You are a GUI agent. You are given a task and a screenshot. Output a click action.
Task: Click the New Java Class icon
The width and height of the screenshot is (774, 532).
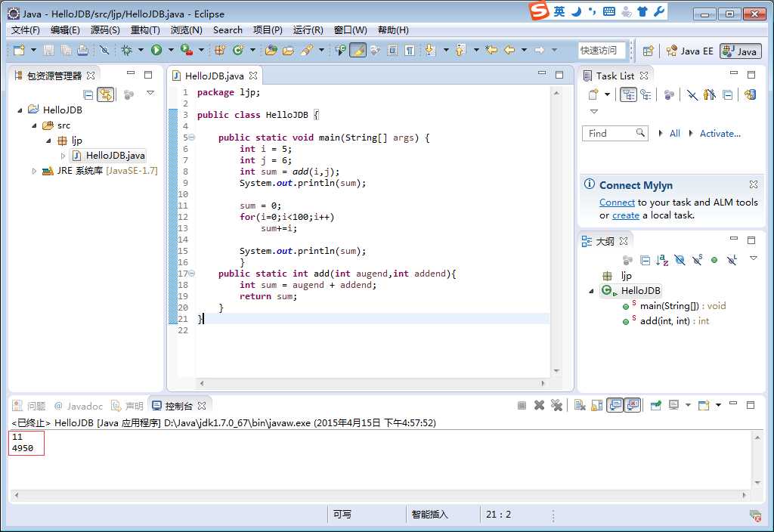tap(238, 50)
